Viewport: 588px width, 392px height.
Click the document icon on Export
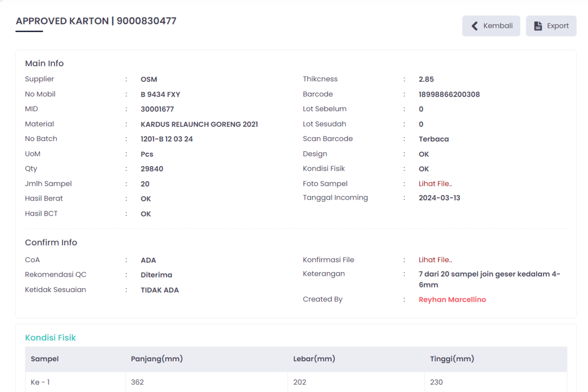(x=538, y=26)
